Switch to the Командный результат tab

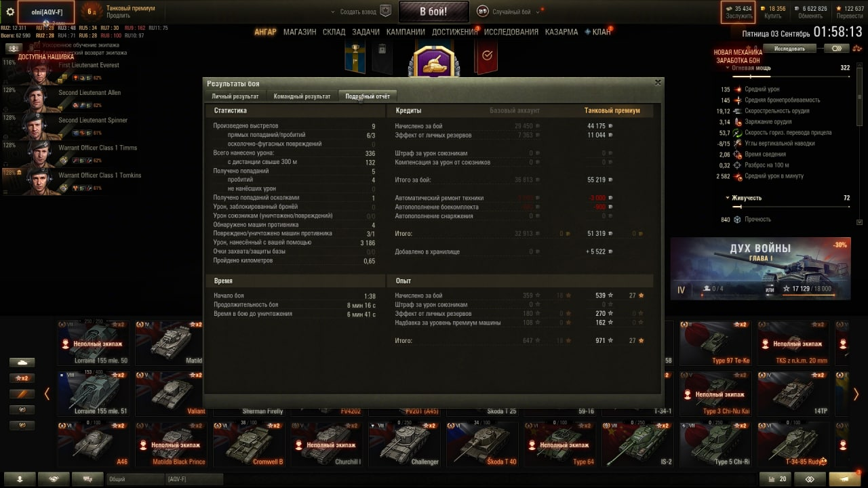coord(302,96)
